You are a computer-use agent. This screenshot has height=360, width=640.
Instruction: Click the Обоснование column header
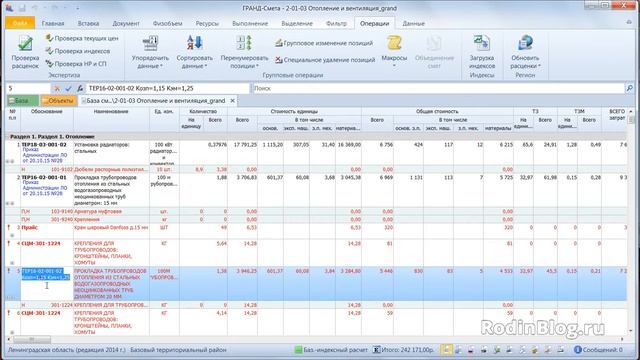(47, 111)
